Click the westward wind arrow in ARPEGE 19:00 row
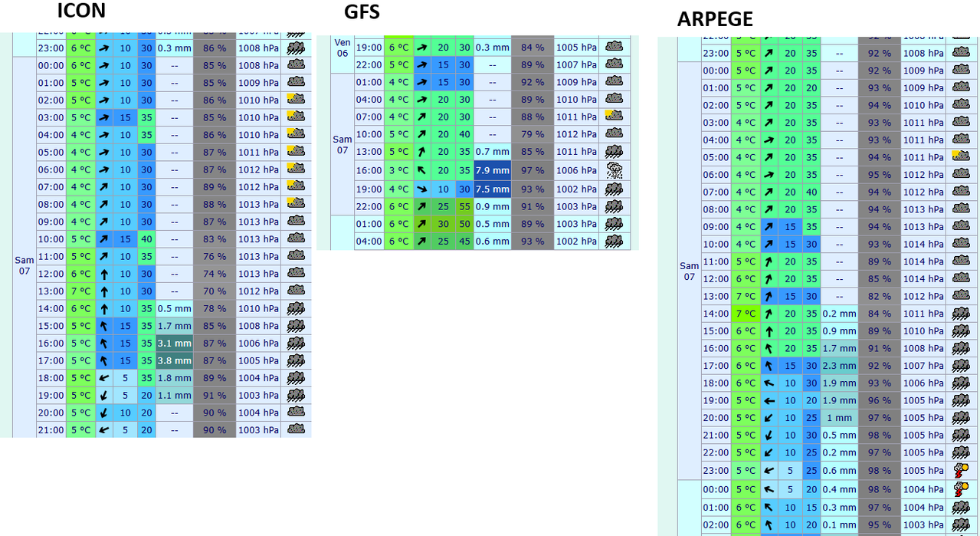Screen dimensions: 980x536 pos(769,400)
